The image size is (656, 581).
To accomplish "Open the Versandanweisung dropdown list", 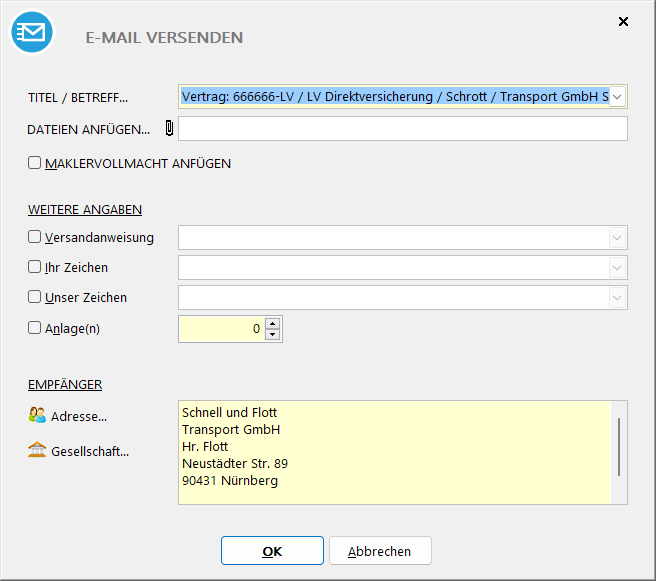I will pyautogui.click(x=617, y=237).
